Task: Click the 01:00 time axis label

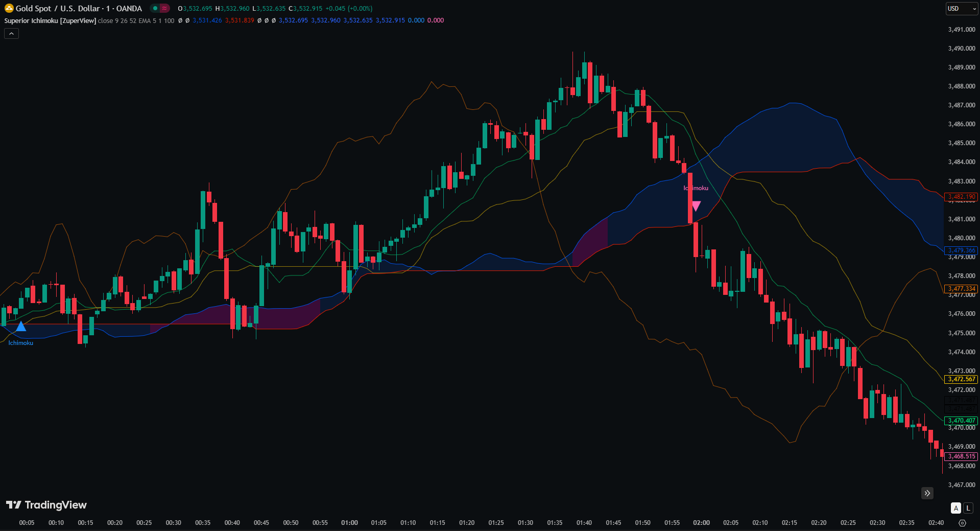Action: coord(349,523)
